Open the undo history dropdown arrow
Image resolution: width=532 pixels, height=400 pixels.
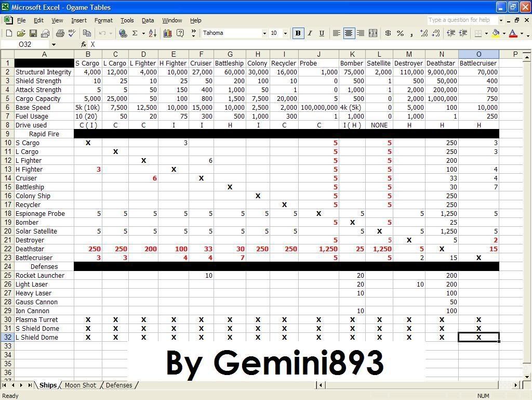point(111,33)
